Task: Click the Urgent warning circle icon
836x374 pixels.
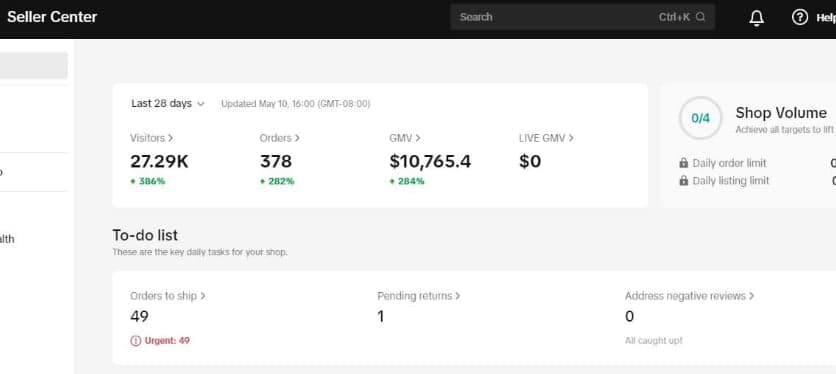Action: click(x=135, y=341)
